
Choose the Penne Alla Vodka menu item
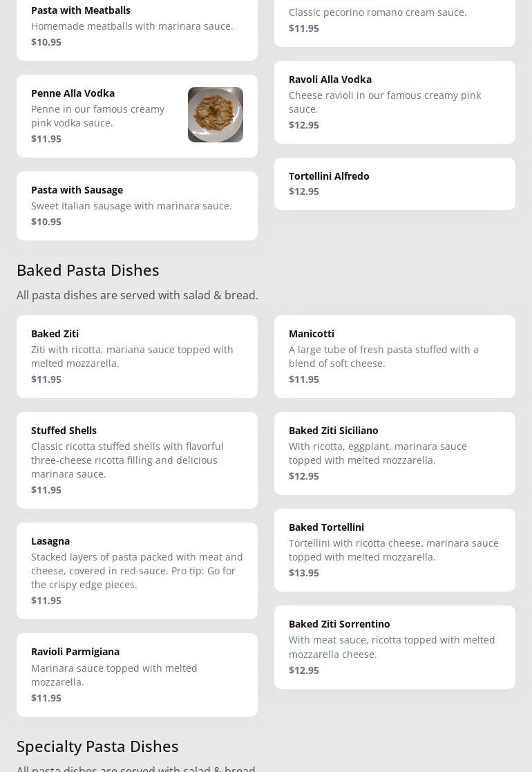pyautogui.click(x=73, y=93)
